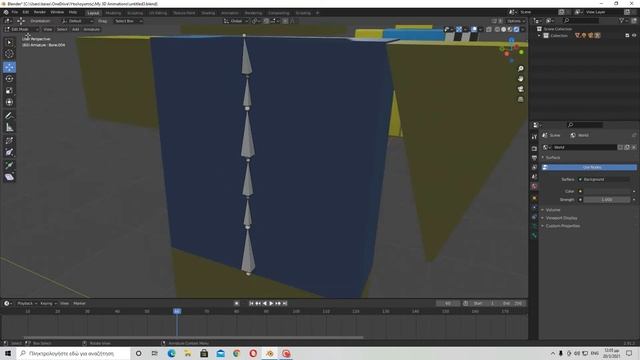Screen dimensions: 640x360
Task: Switch to the UV Editing workspace tab
Action: [x=158, y=13]
